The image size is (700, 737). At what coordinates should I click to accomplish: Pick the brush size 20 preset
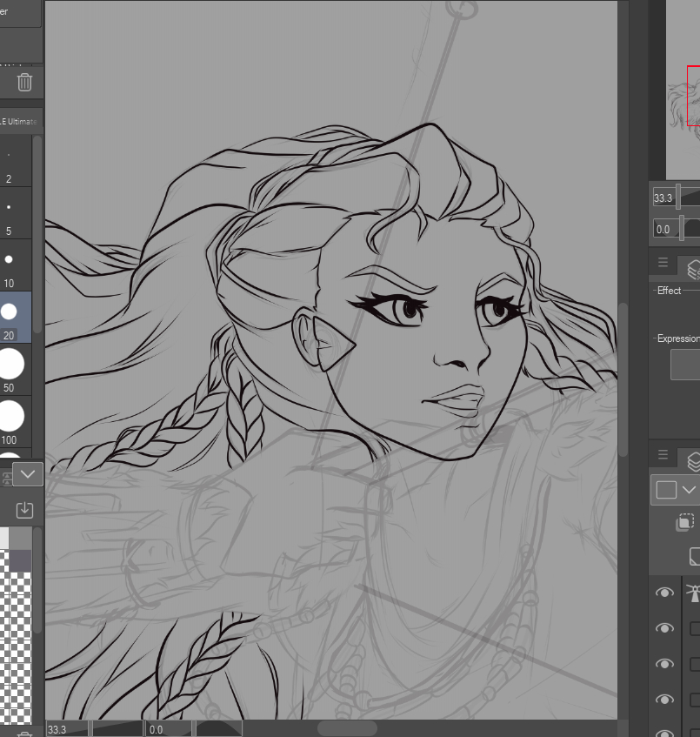tap(10, 314)
